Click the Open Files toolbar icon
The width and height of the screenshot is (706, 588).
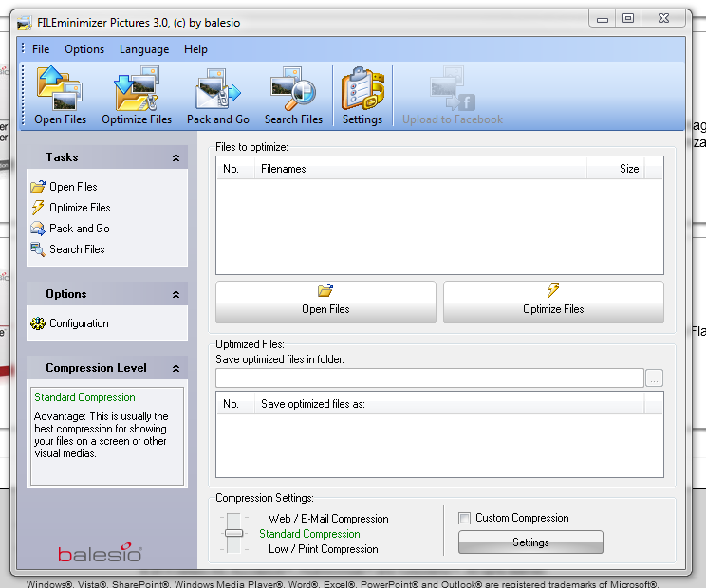pyautogui.click(x=60, y=88)
